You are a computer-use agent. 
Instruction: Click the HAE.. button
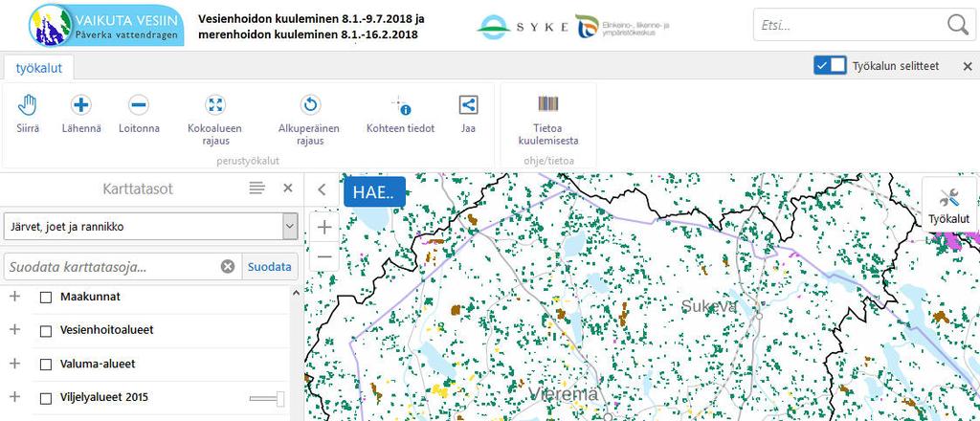[374, 191]
